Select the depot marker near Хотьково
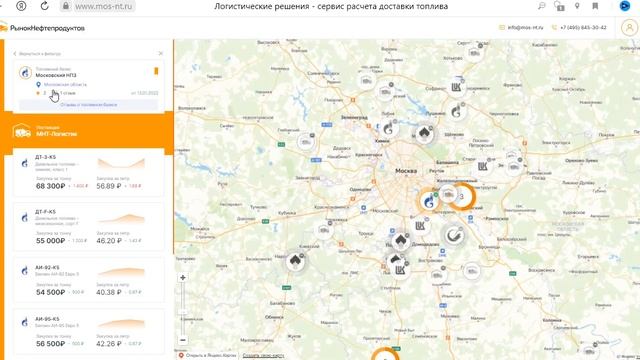Screen dimensions: 640x360 475,53
